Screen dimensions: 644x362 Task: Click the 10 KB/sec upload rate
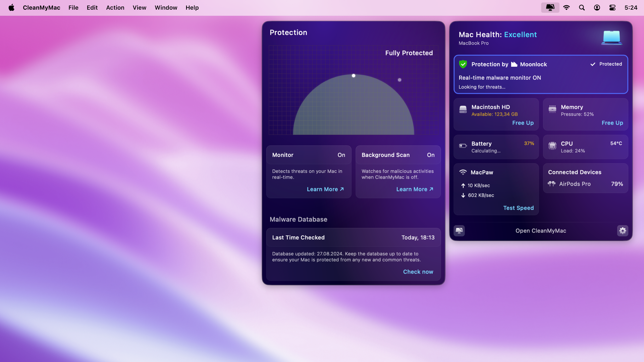point(479,185)
